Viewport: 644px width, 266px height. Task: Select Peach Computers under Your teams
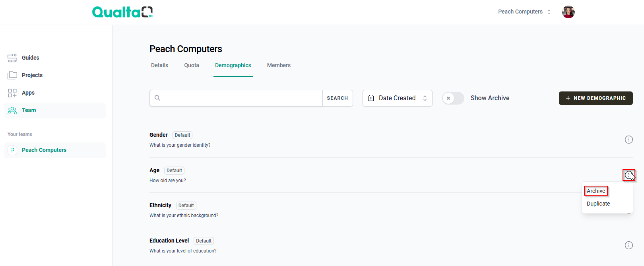[55, 150]
